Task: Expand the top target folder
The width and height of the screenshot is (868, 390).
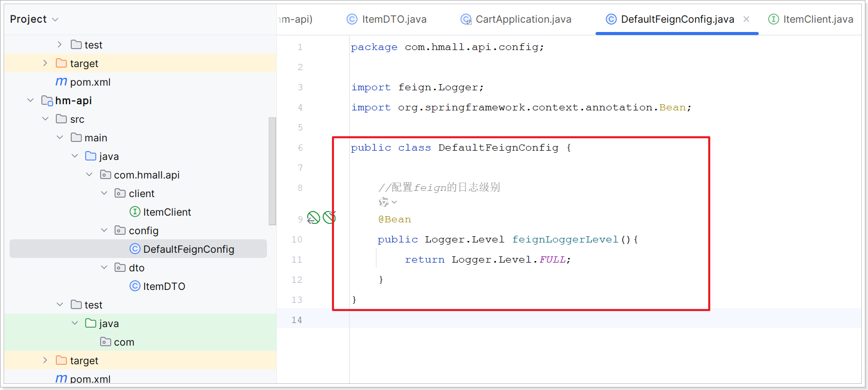Action: [x=45, y=63]
